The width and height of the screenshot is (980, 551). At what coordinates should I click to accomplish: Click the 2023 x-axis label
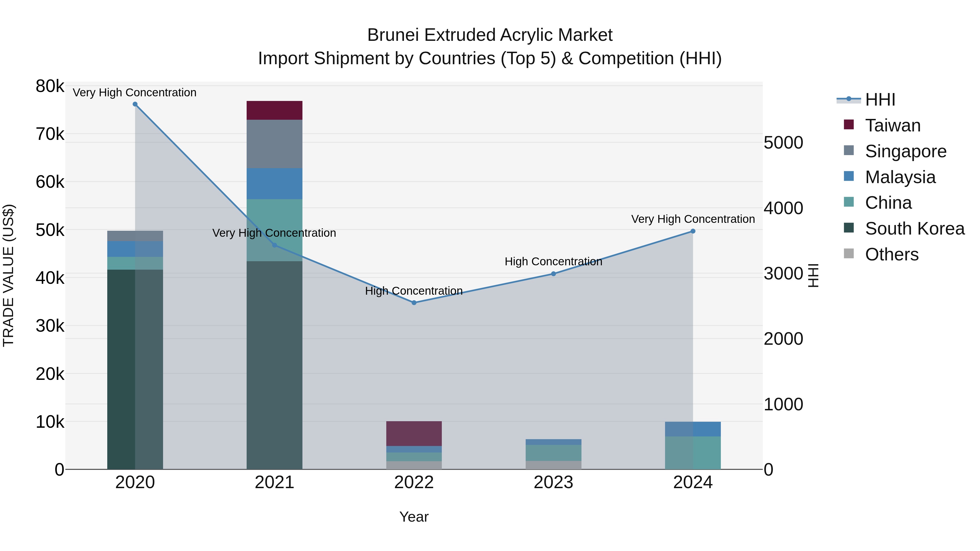(x=553, y=482)
